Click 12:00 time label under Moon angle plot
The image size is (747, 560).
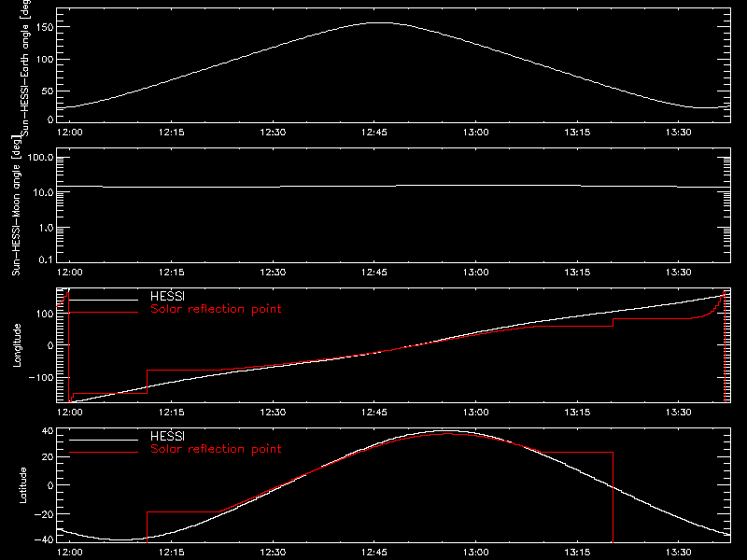click(69, 272)
